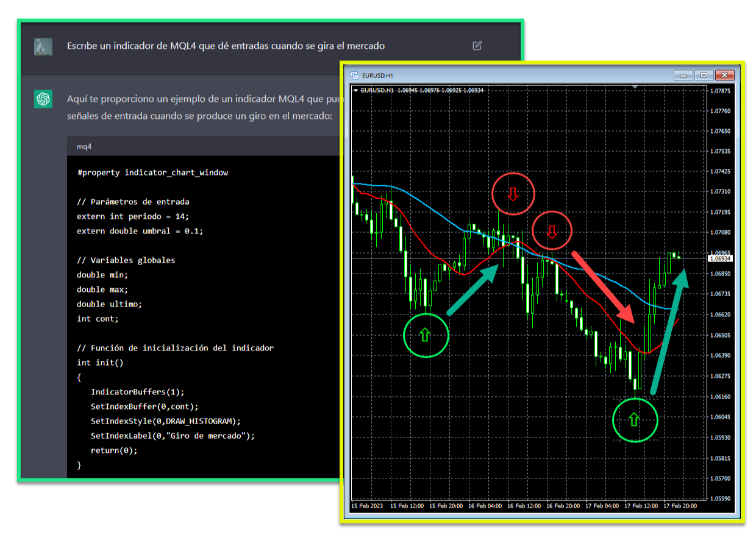Click price axis label 1.07875
Screen dimensions: 756x543
[721, 90]
